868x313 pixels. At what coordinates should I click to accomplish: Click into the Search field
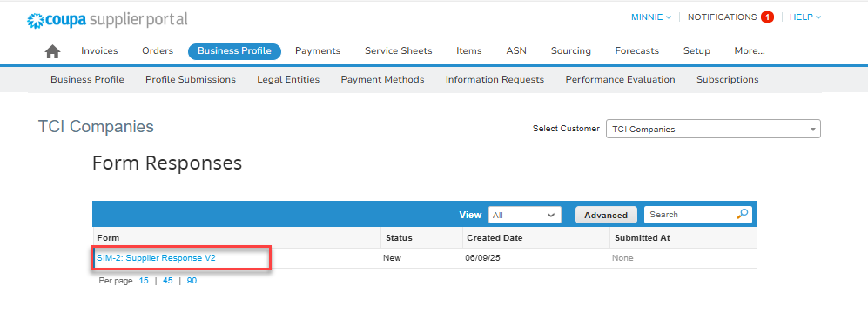pos(691,215)
